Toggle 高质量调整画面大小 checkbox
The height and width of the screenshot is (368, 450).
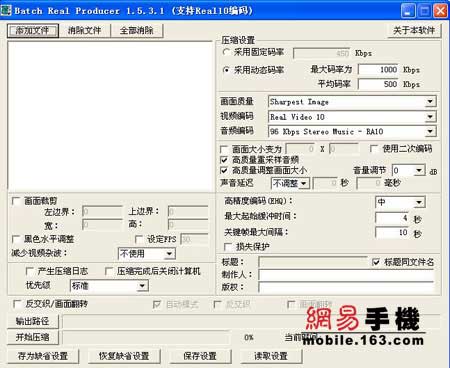pos(224,171)
